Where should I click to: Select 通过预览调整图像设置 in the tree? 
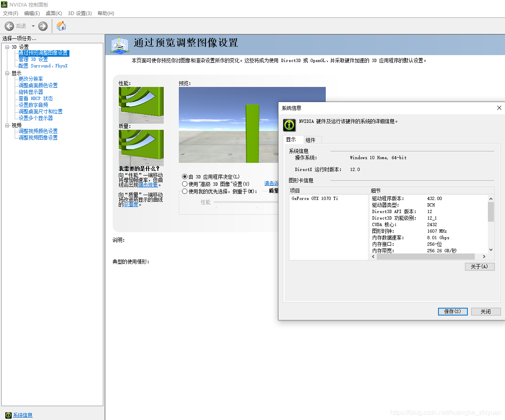44,53
